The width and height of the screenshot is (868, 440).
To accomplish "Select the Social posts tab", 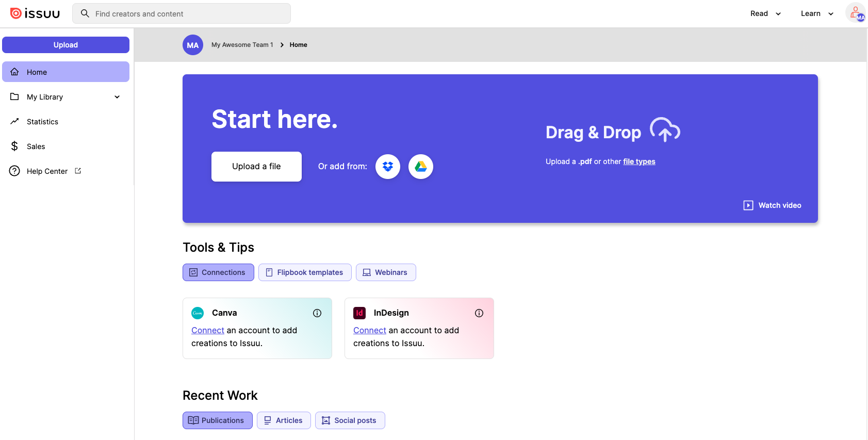I will [x=350, y=420].
